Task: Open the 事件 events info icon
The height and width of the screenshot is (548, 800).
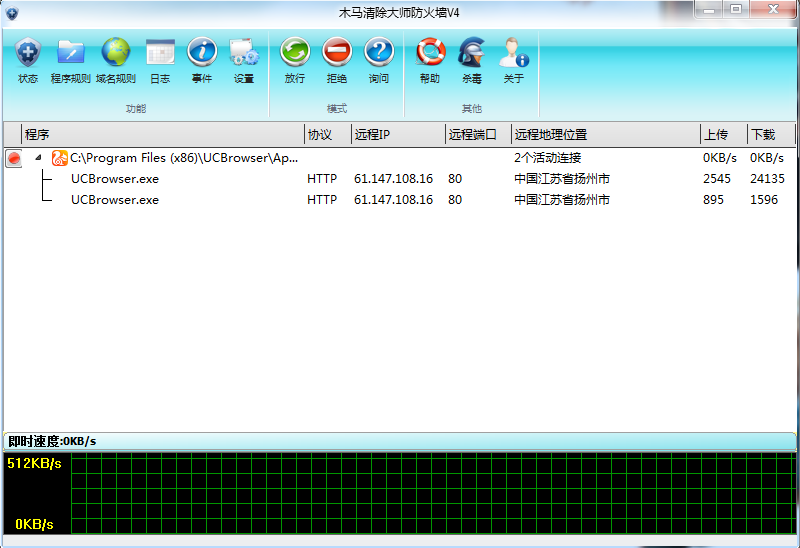Action: (202, 60)
